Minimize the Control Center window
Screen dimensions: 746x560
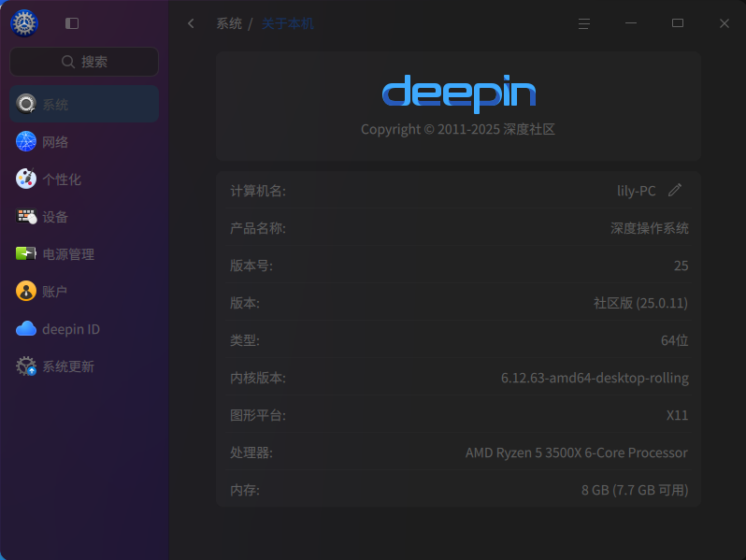(x=631, y=22)
